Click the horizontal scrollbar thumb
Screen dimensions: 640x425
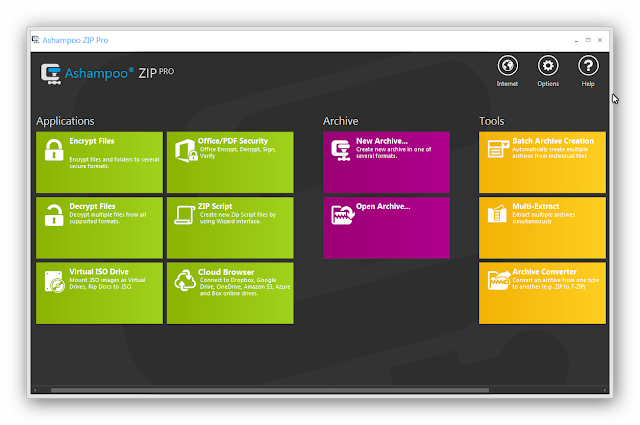(x=270, y=390)
